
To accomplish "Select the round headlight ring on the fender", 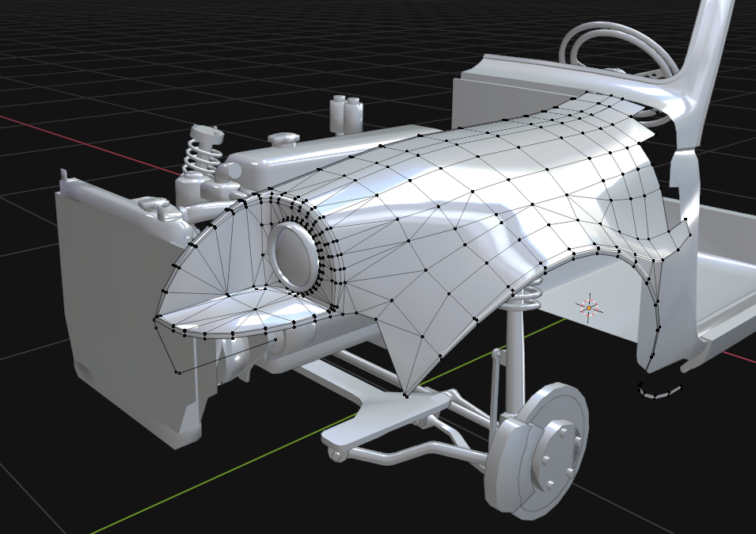I will point(294,255).
